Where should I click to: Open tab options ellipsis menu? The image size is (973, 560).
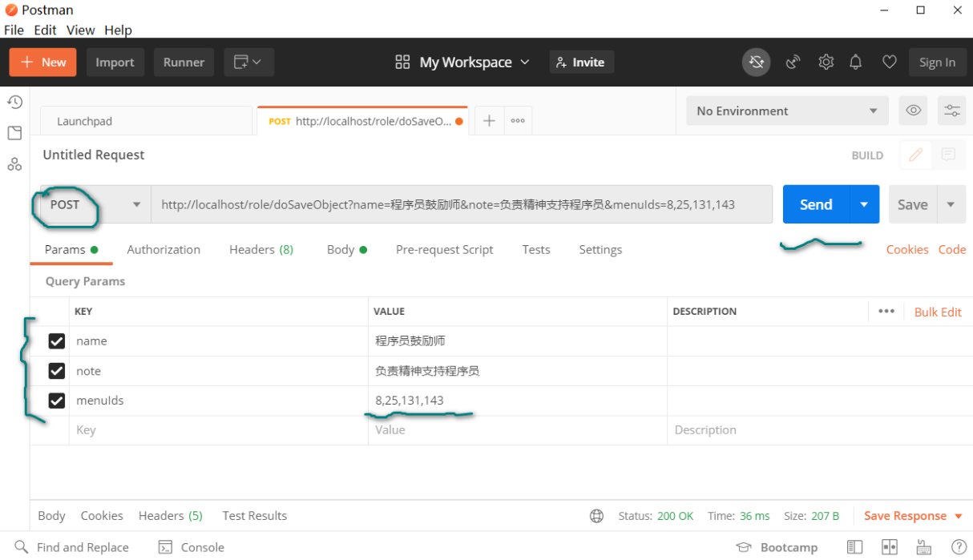518,121
